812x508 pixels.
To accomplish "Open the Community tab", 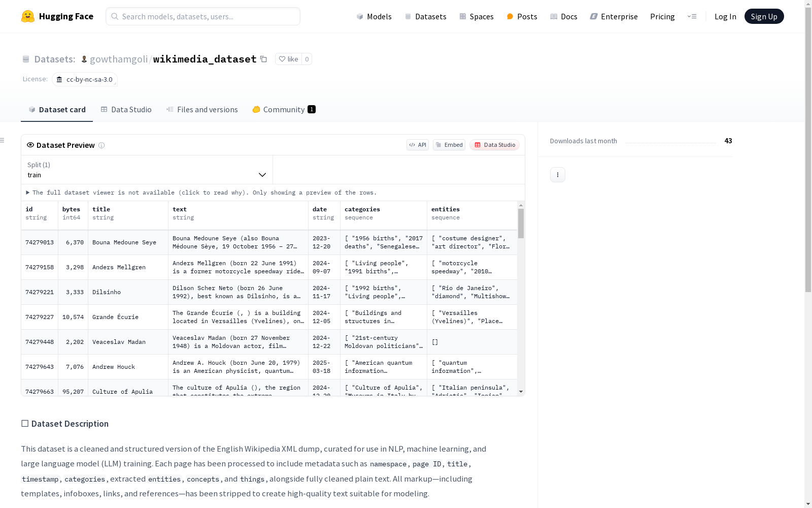I will [284, 110].
